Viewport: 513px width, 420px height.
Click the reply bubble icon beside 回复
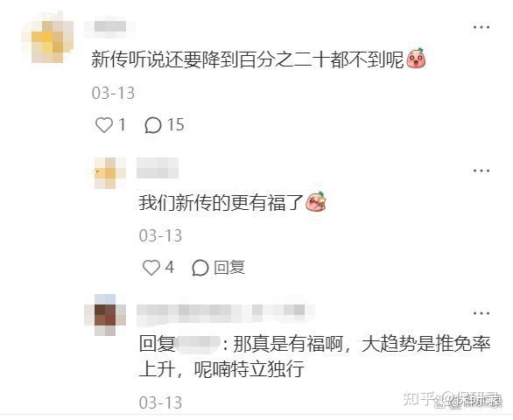(x=200, y=268)
